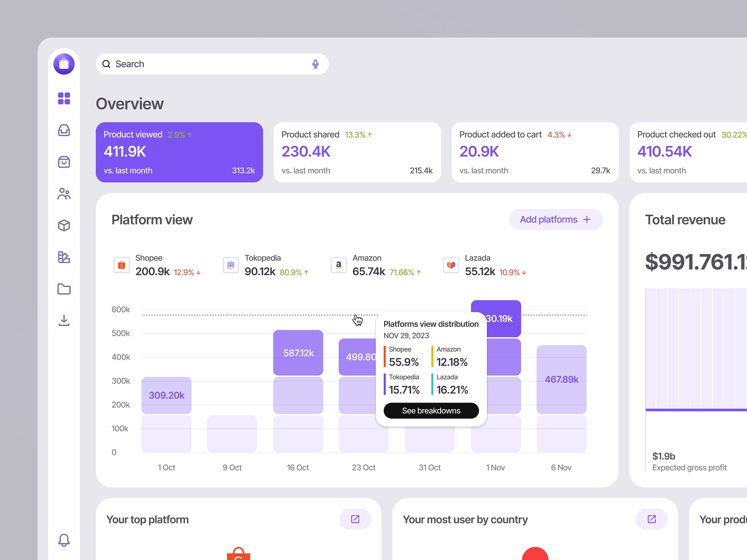This screenshot has height=560, width=747.
Task: Open the design swatches icon in the sidebar
Action: click(x=64, y=257)
